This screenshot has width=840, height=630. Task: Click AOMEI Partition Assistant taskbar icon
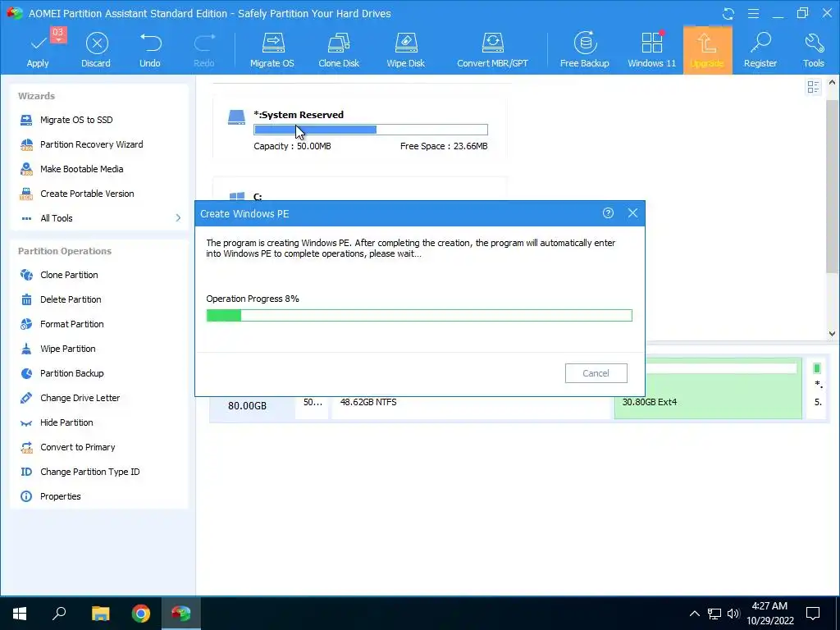click(x=181, y=614)
